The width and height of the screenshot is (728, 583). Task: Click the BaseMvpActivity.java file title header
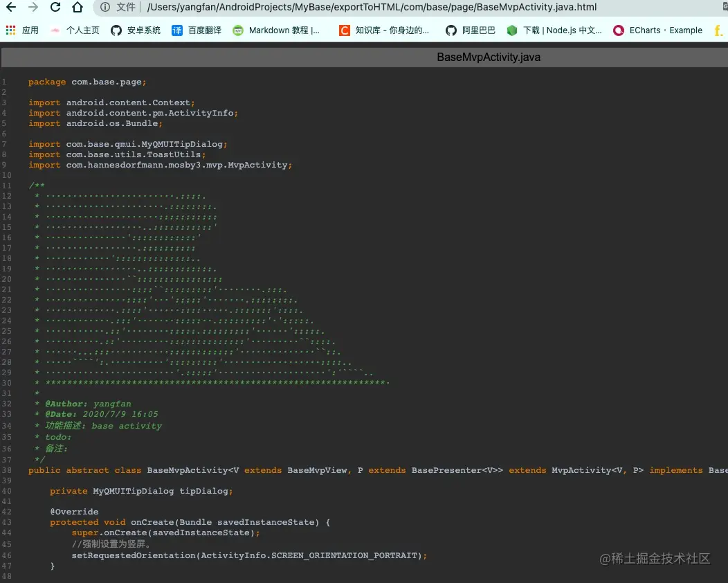(x=489, y=57)
